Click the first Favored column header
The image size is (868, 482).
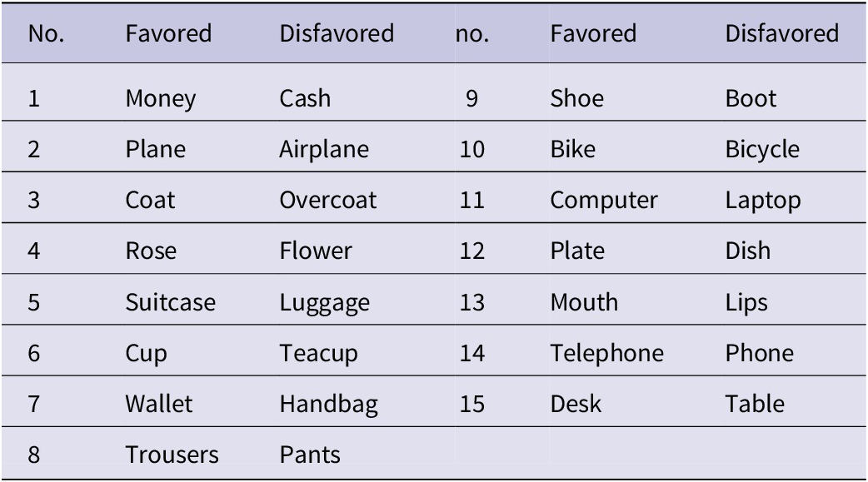click(168, 34)
